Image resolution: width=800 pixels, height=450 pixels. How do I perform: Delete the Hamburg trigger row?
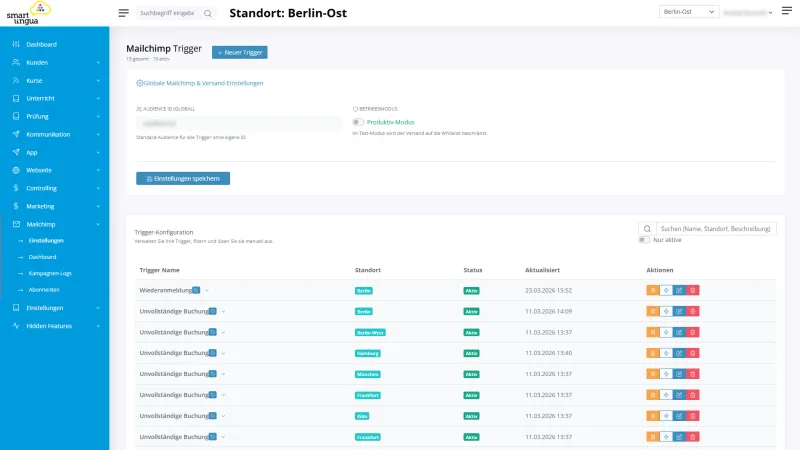(x=692, y=353)
